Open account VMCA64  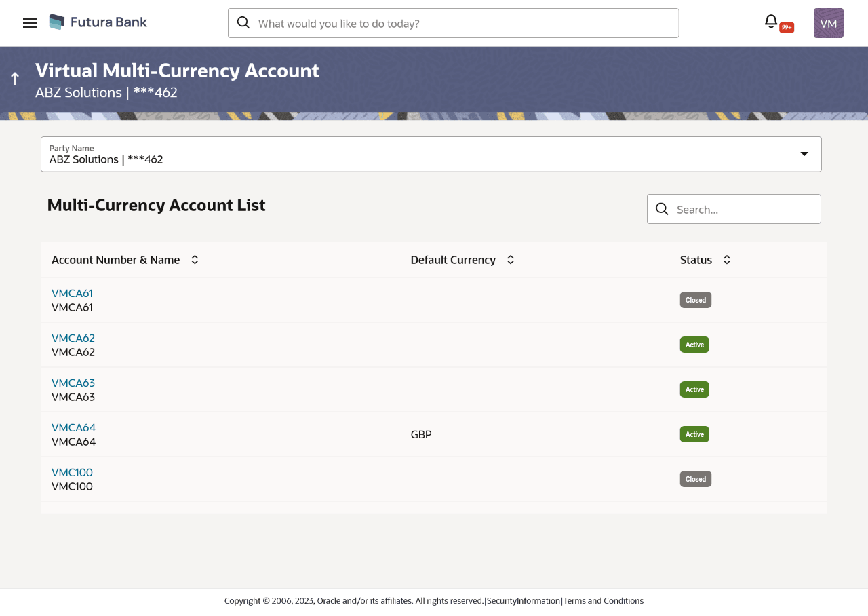pyautogui.click(x=73, y=427)
